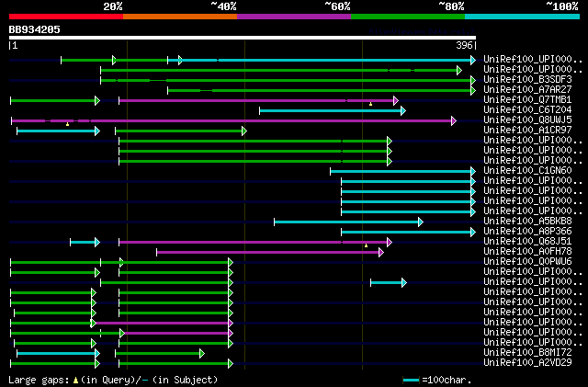Click the green alignment bar in the A7AR27 row
The width and height of the screenshot is (588, 387).
pyautogui.click(x=322, y=90)
